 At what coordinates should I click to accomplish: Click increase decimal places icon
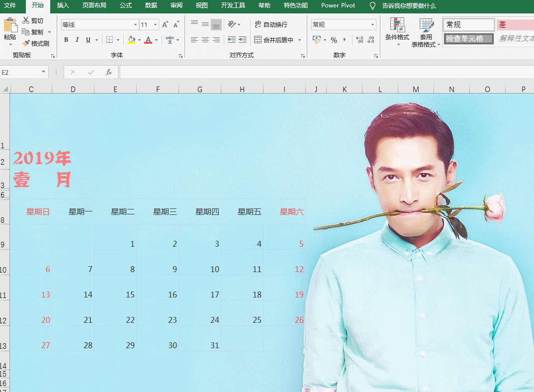359,40
